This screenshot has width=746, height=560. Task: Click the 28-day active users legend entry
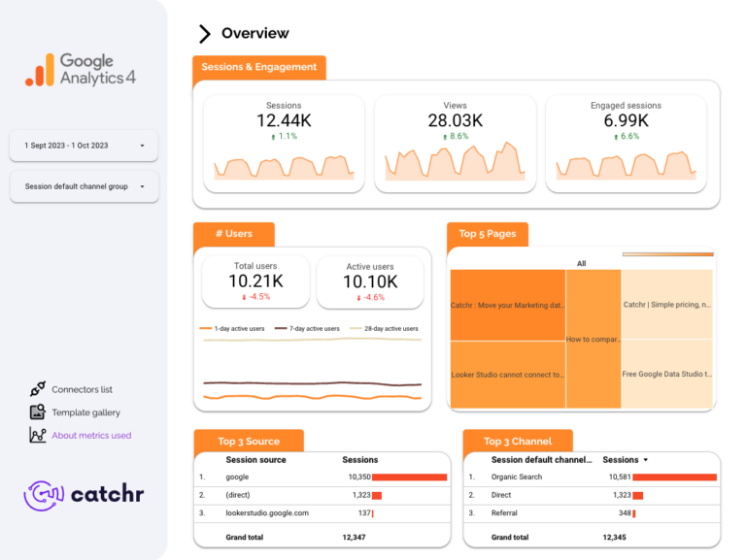[384, 328]
